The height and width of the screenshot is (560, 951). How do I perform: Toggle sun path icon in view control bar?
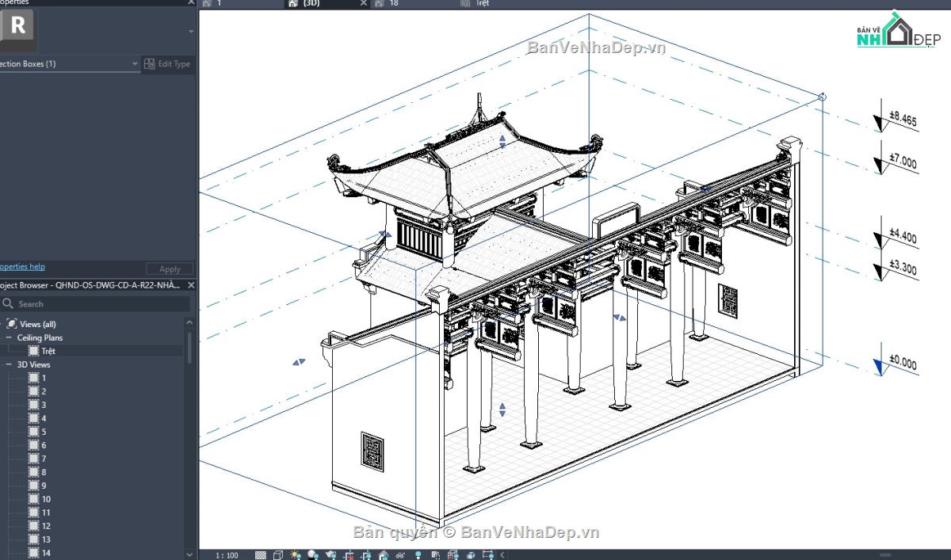pyautogui.click(x=296, y=555)
